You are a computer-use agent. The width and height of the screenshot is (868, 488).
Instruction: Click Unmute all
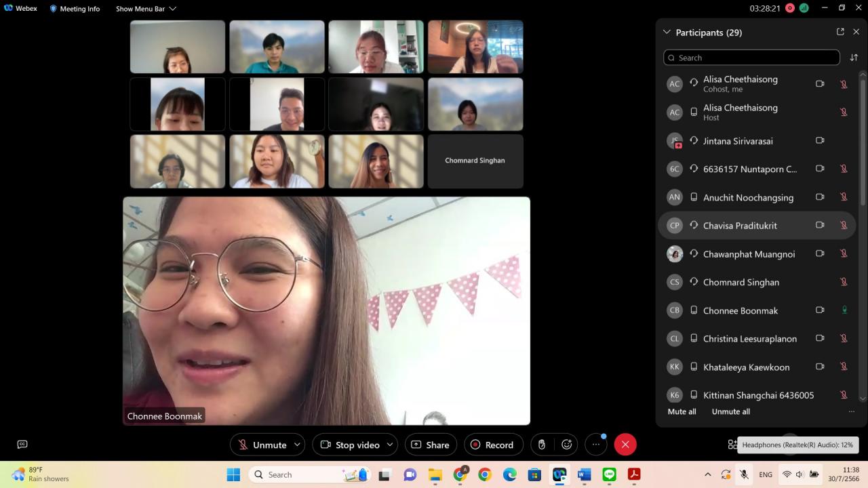coord(730,411)
